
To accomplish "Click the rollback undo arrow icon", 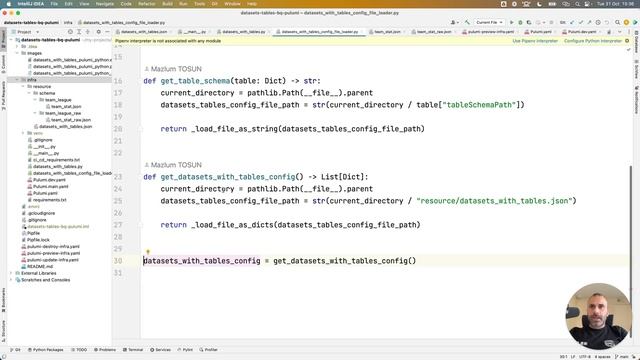I will (607, 22).
